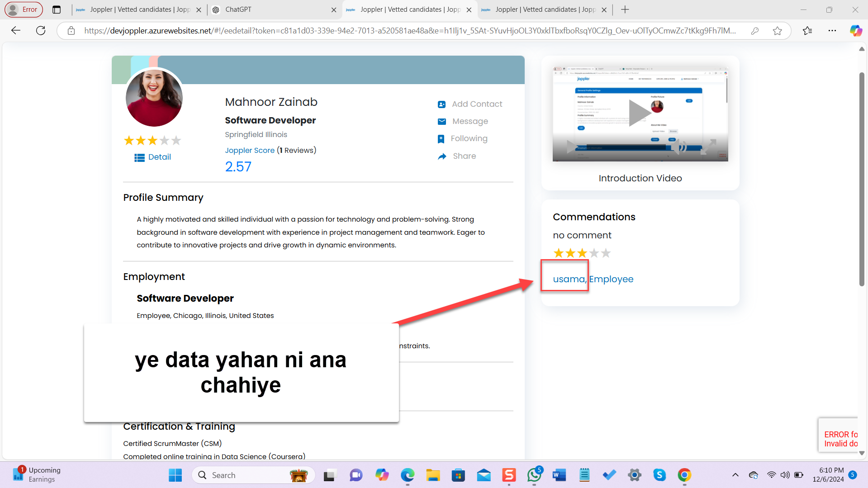The width and height of the screenshot is (868, 488).
Task: Go back with the browser back arrow
Action: [16, 31]
